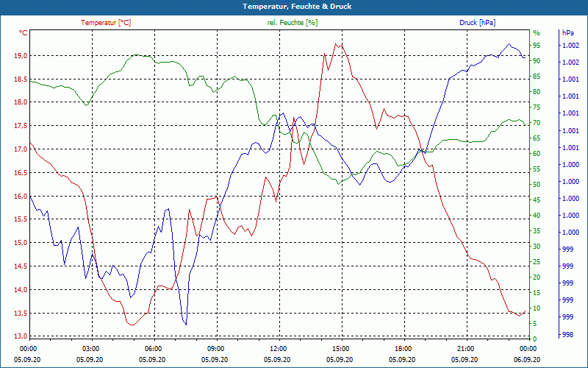Click the blue 'hPa' axis unit label

(x=568, y=33)
